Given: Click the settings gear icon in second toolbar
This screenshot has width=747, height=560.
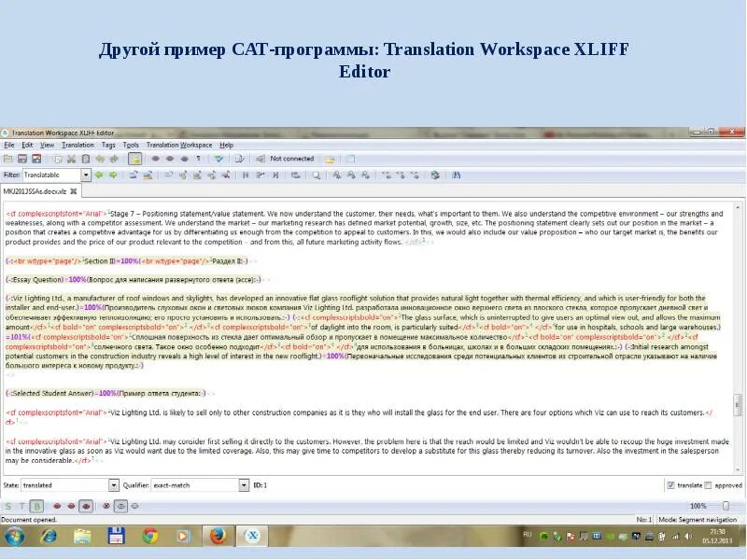Looking at the screenshot, I should [435, 175].
